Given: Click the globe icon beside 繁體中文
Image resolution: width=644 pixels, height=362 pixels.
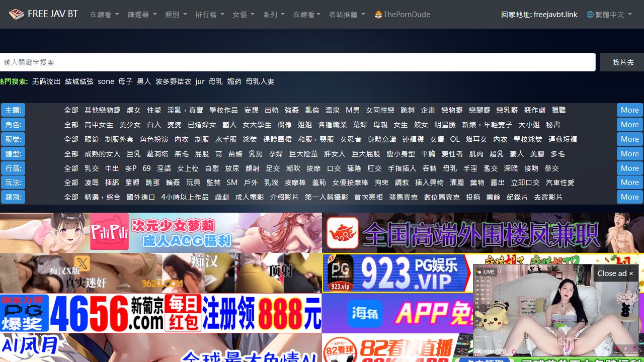Looking at the screenshot, I should click(x=590, y=15).
